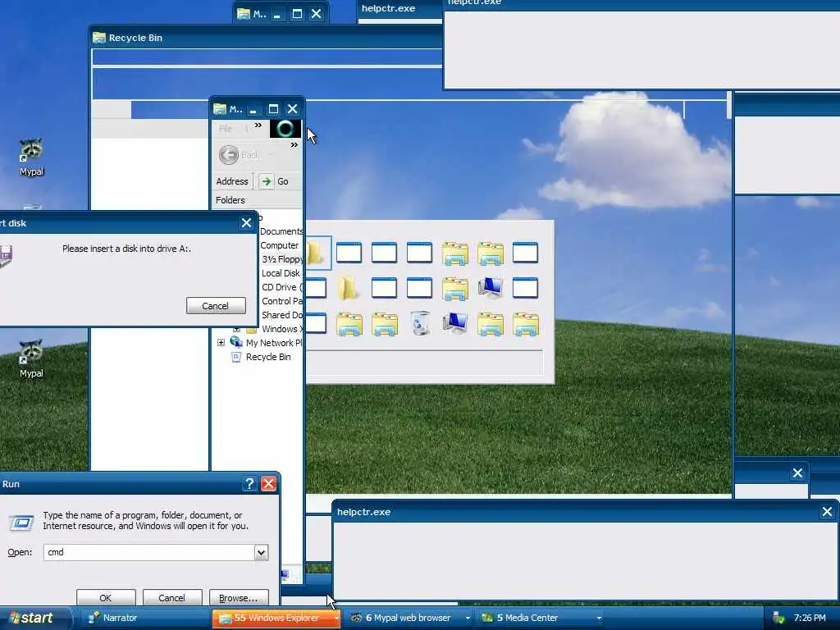Expand the toolbar overflow chevron above the Back button
Screen dimensions: 840x630
(294, 144)
